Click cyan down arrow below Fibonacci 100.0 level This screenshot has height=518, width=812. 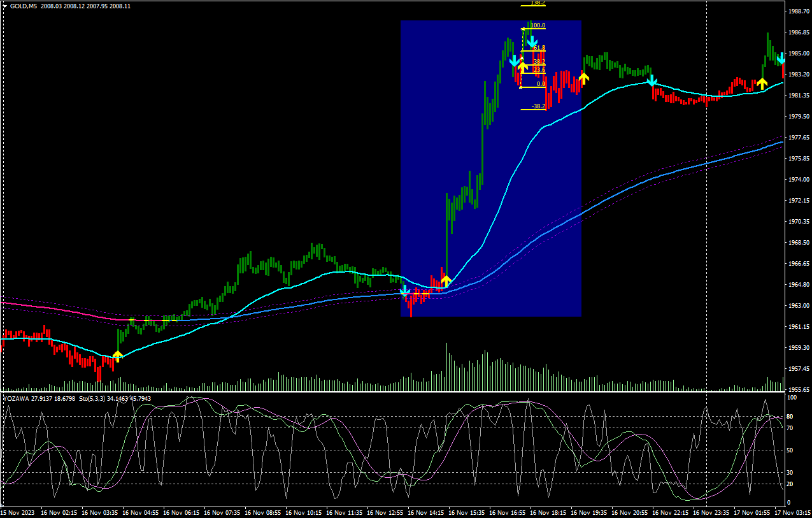[532, 43]
